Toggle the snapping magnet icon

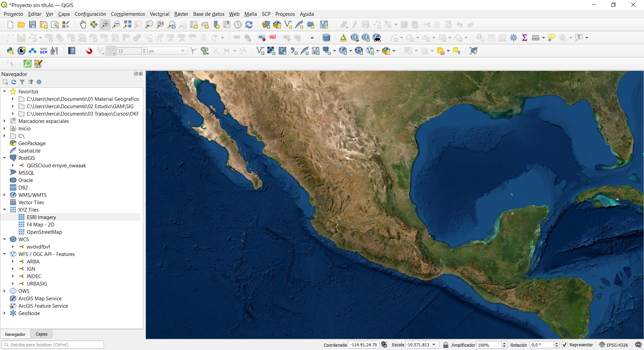89,51
